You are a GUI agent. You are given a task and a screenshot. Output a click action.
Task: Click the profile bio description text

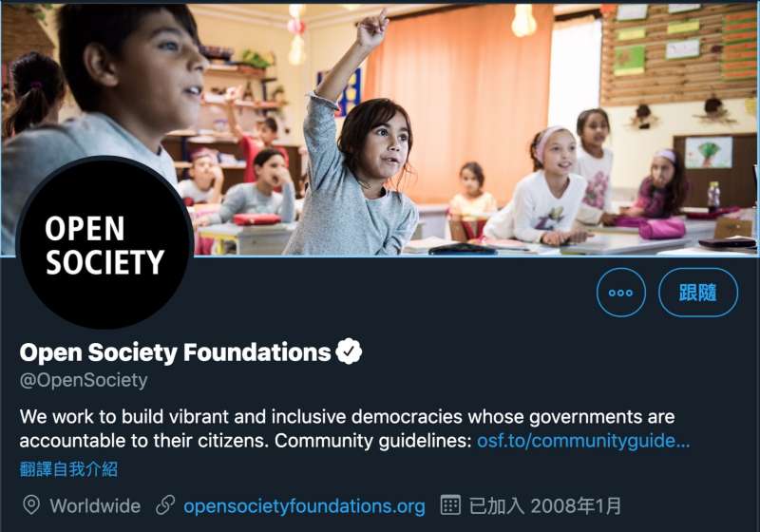click(347, 417)
